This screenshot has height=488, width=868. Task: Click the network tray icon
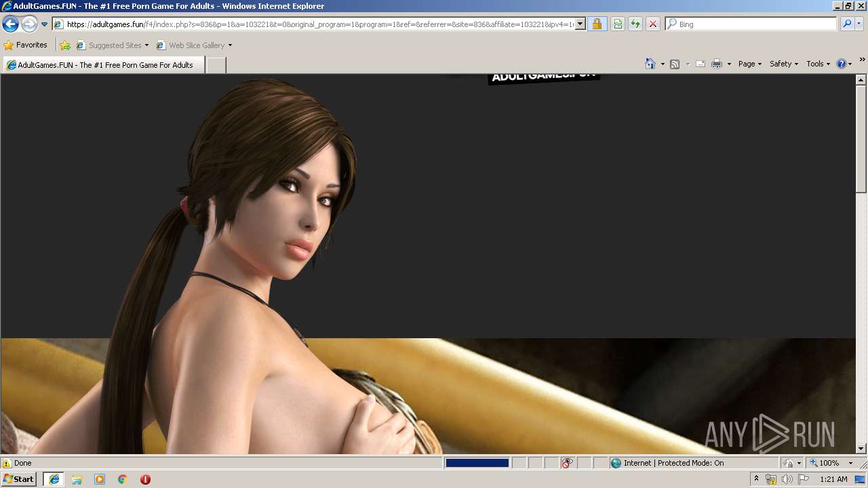pyautogui.click(x=771, y=479)
